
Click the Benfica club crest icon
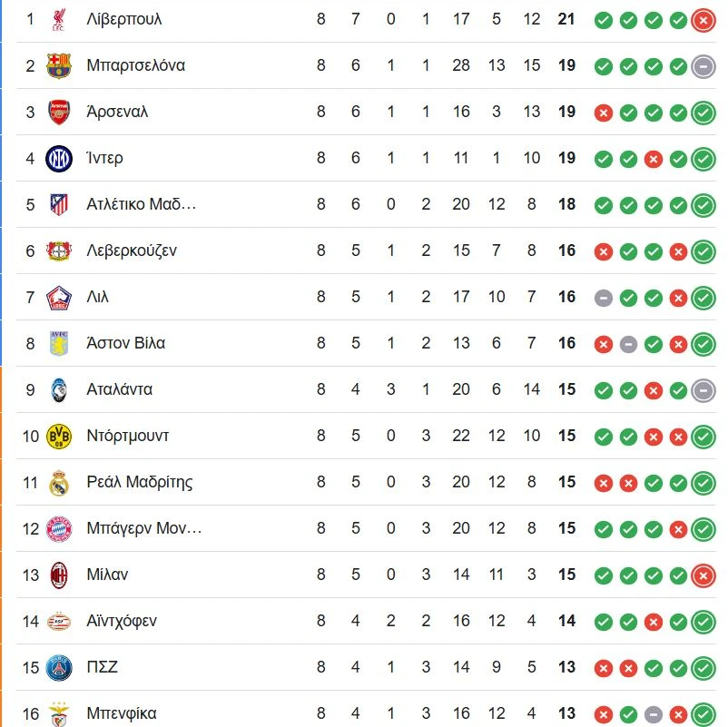(59, 714)
